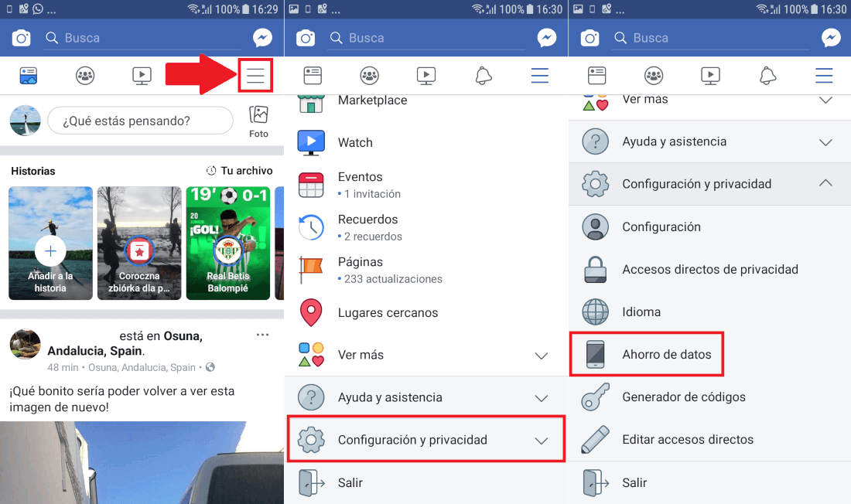Open the Real Betis Balompié story

(228, 243)
